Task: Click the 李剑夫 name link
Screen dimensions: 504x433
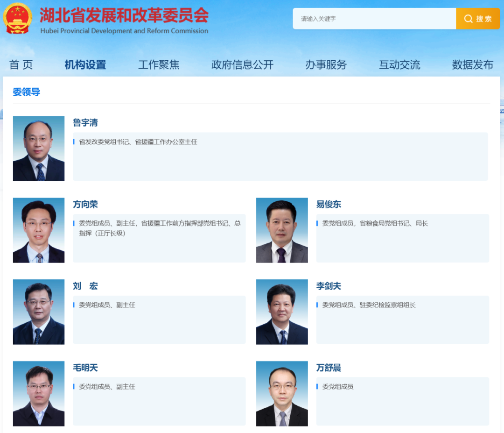Action: coord(329,286)
